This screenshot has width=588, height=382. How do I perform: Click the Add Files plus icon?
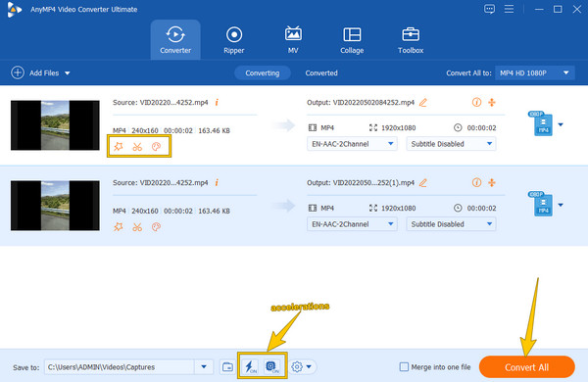click(18, 72)
